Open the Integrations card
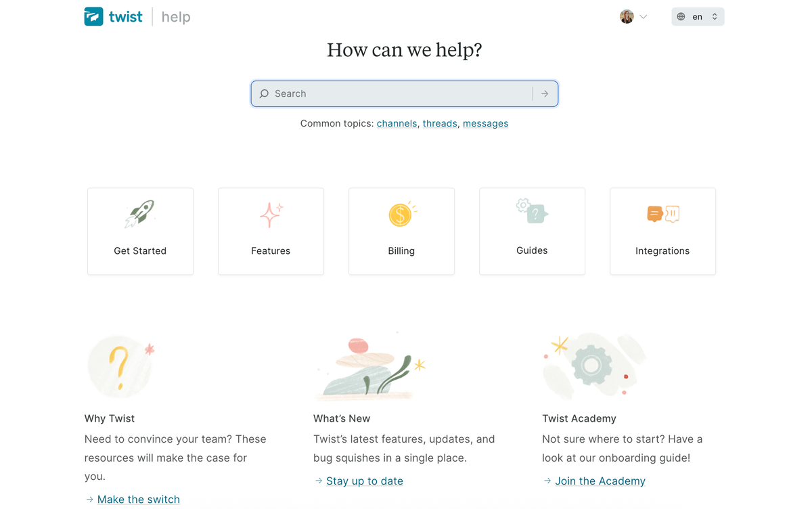The width and height of the screenshot is (812, 509). [662, 231]
